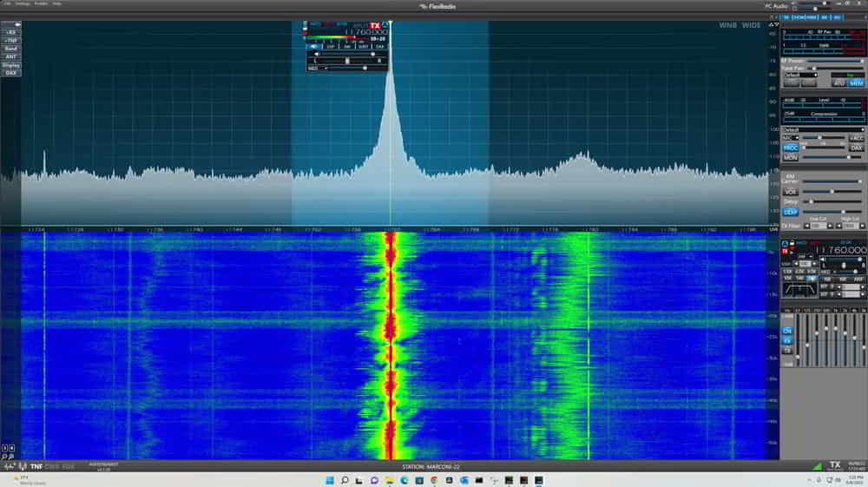This screenshot has height=487, width=868.
Task: Open the TX tab in top-right panel selector
Action: pos(786,17)
